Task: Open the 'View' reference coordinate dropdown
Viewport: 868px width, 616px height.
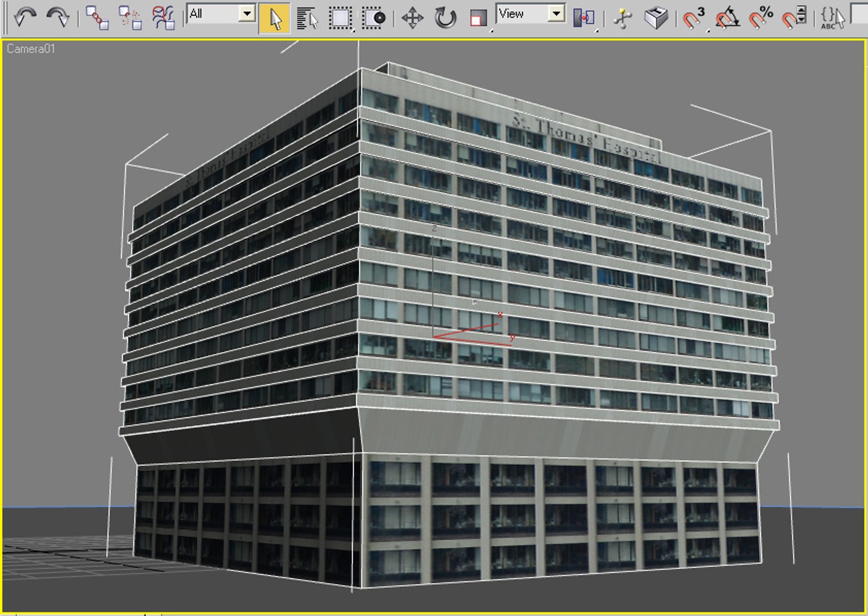Action: click(x=531, y=14)
